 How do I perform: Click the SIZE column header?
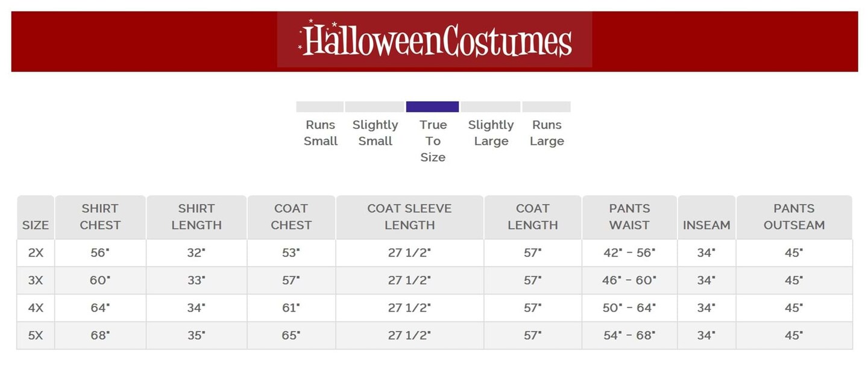(x=36, y=225)
